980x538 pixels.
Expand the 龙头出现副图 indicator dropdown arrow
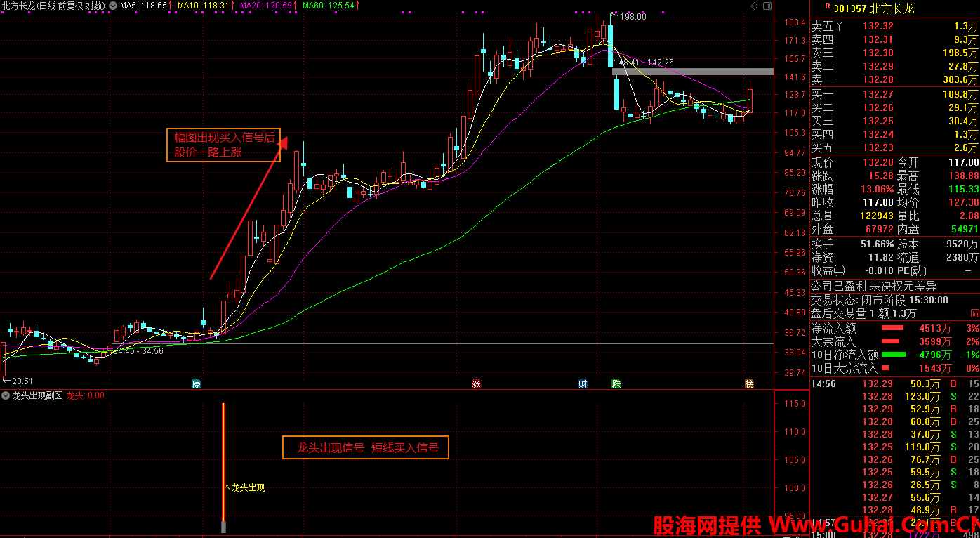[x=6, y=395]
